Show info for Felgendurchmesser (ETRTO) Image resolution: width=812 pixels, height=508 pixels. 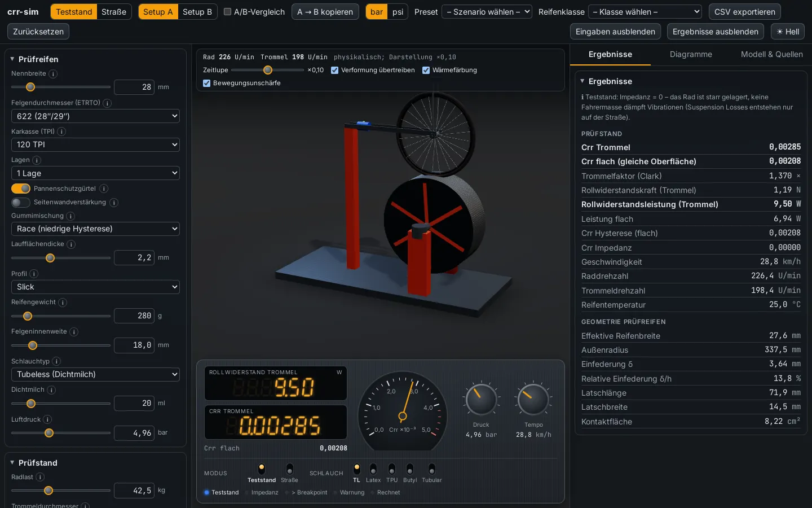[x=107, y=103]
